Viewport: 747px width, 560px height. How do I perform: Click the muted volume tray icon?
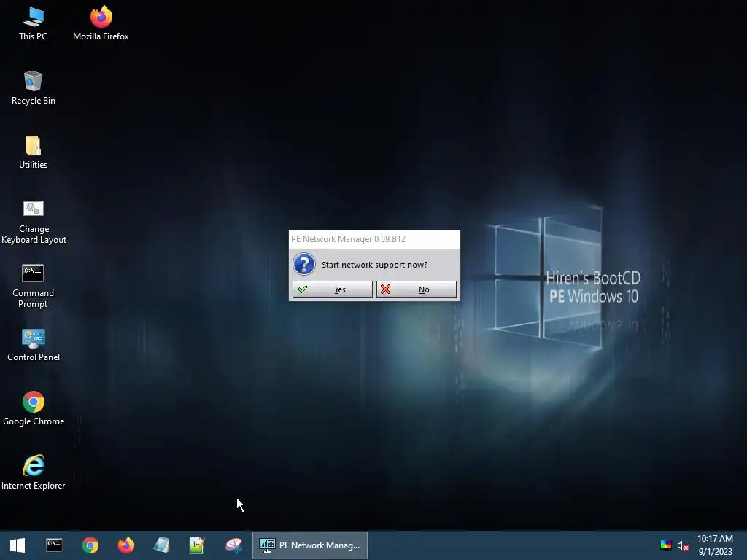[683, 545]
